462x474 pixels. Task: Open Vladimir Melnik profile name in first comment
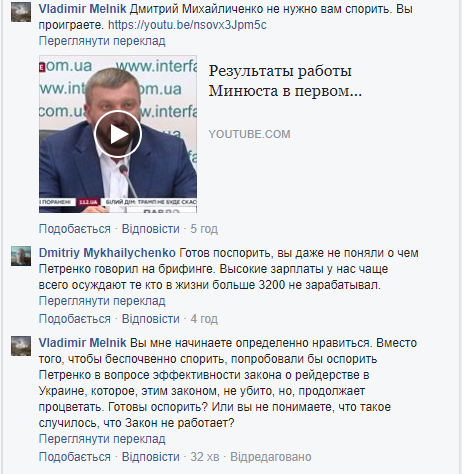[x=82, y=9]
